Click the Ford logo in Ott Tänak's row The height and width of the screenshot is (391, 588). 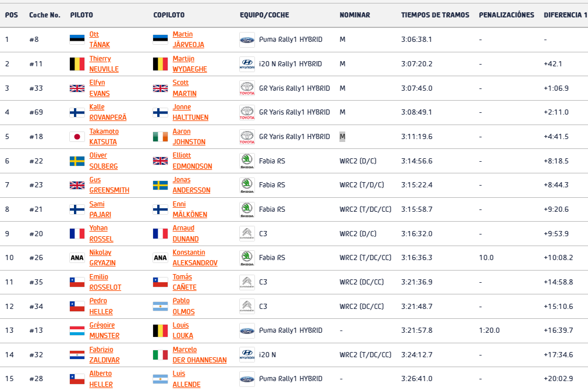(x=247, y=40)
